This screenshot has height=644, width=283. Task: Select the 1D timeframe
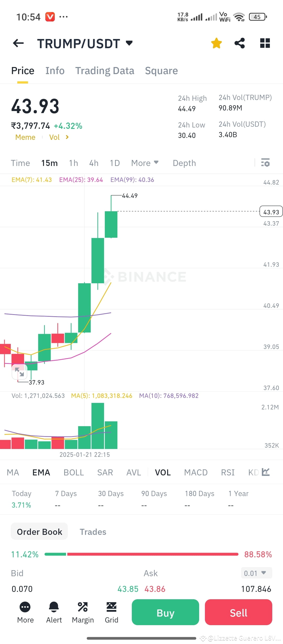[115, 163]
